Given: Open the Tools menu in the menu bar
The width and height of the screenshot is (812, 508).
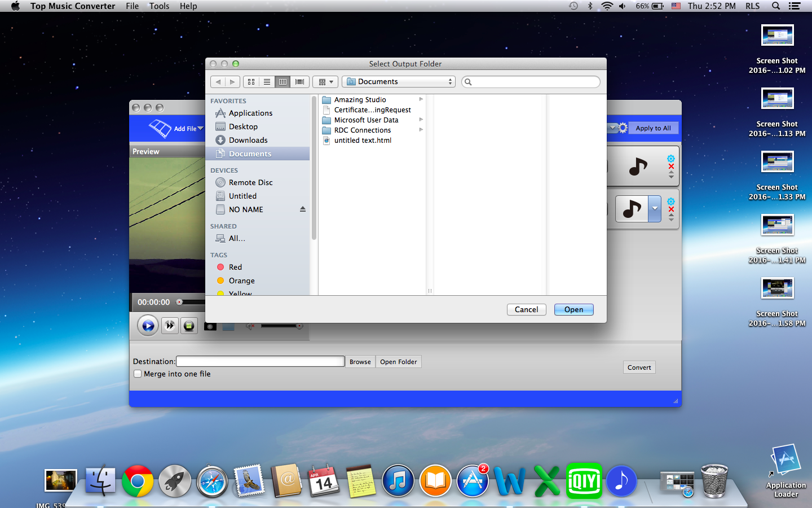Looking at the screenshot, I should [159, 6].
